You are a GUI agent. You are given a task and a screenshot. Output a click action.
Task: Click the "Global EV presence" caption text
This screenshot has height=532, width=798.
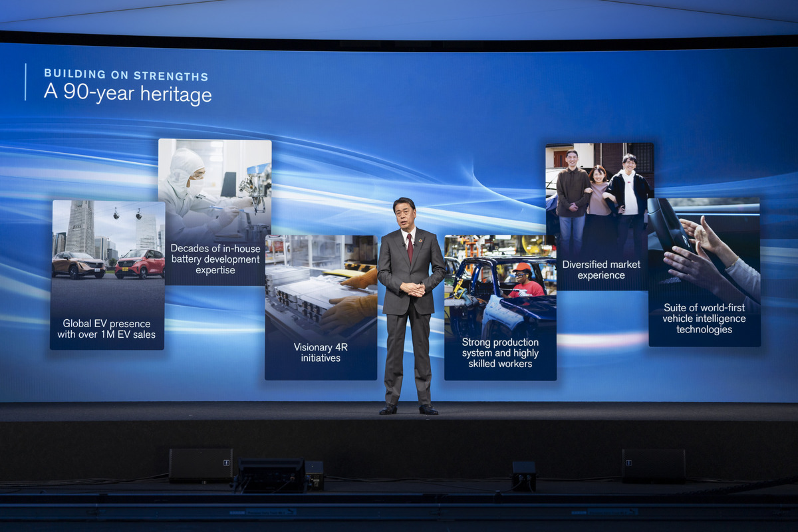click(x=106, y=329)
